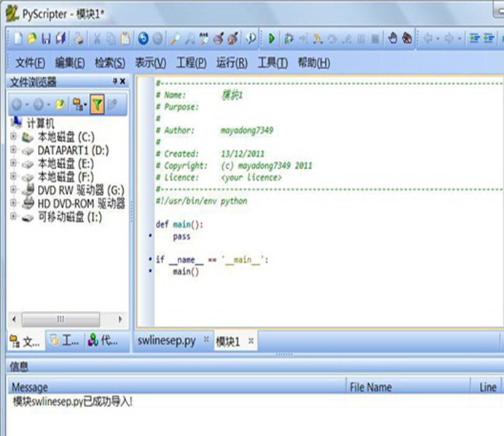Open the 工具(T) menu
504x436 pixels.
click(x=272, y=63)
